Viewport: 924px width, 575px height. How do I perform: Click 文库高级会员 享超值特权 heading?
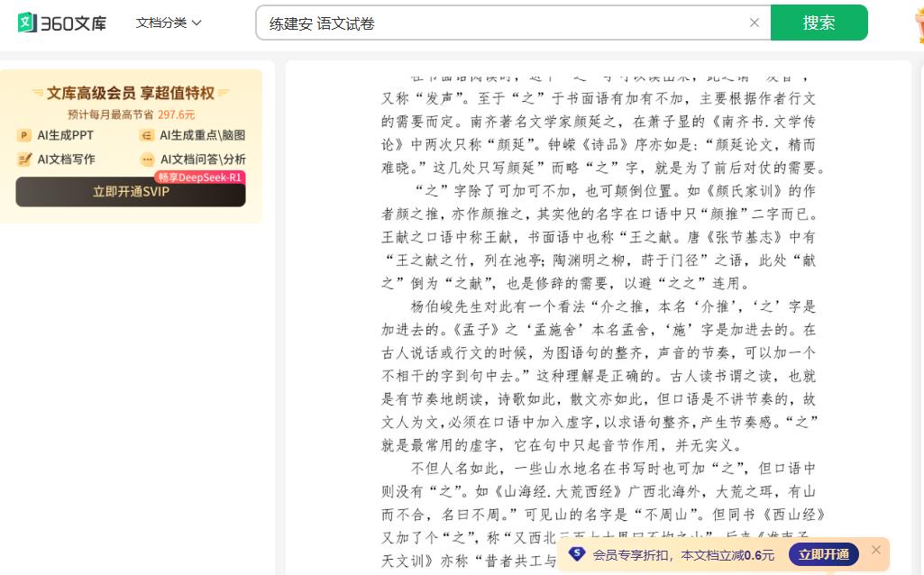pyautogui.click(x=130, y=93)
